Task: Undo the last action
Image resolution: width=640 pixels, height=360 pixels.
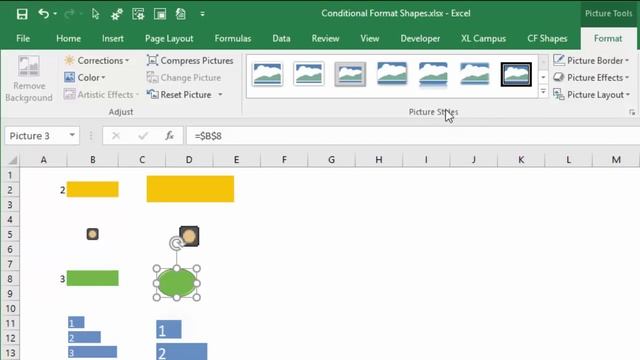Action: tap(43, 13)
